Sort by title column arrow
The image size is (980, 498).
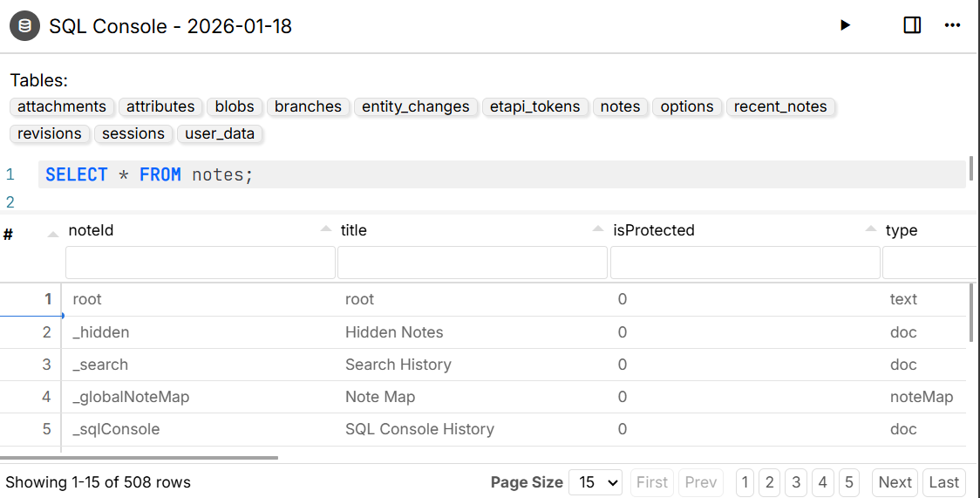(x=326, y=229)
